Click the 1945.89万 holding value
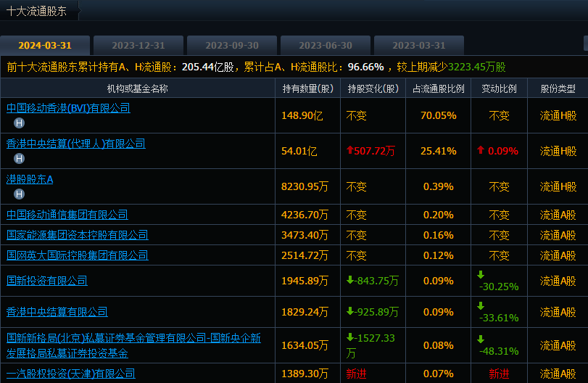This screenshot has height=383, width=588. click(305, 281)
